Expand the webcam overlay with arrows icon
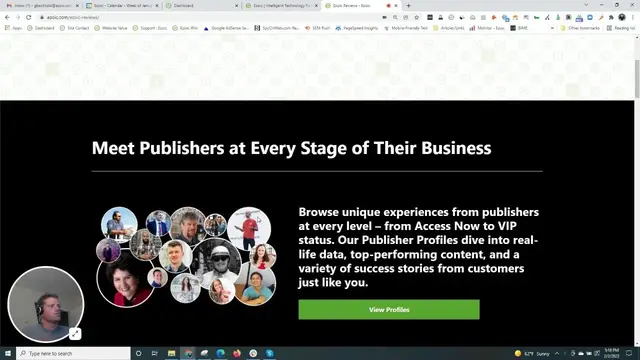 [x=75, y=334]
